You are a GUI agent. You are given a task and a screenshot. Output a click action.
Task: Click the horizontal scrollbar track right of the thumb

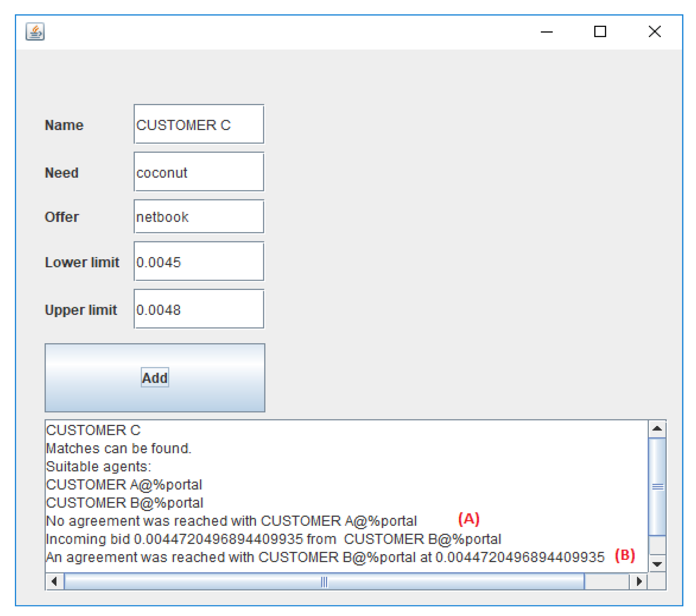(607, 582)
